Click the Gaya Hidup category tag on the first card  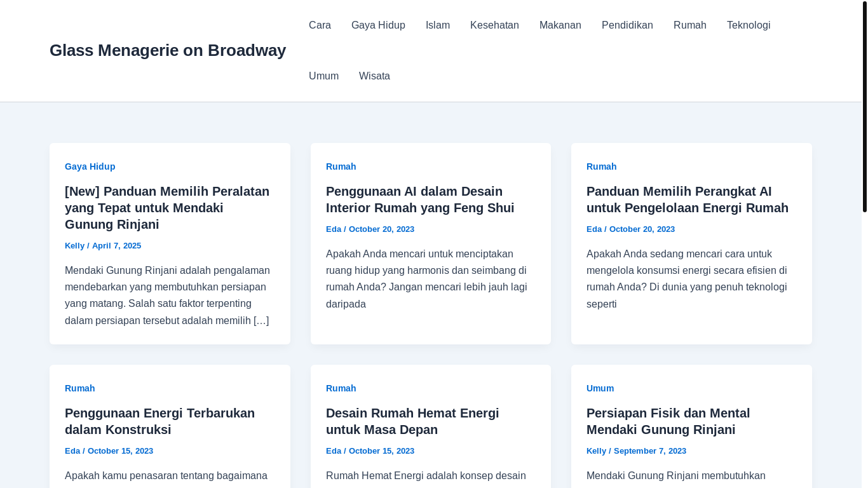[x=90, y=166]
